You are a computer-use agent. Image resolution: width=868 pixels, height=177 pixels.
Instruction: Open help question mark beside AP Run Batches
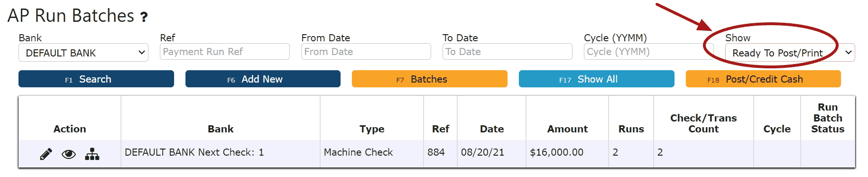point(144,17)
